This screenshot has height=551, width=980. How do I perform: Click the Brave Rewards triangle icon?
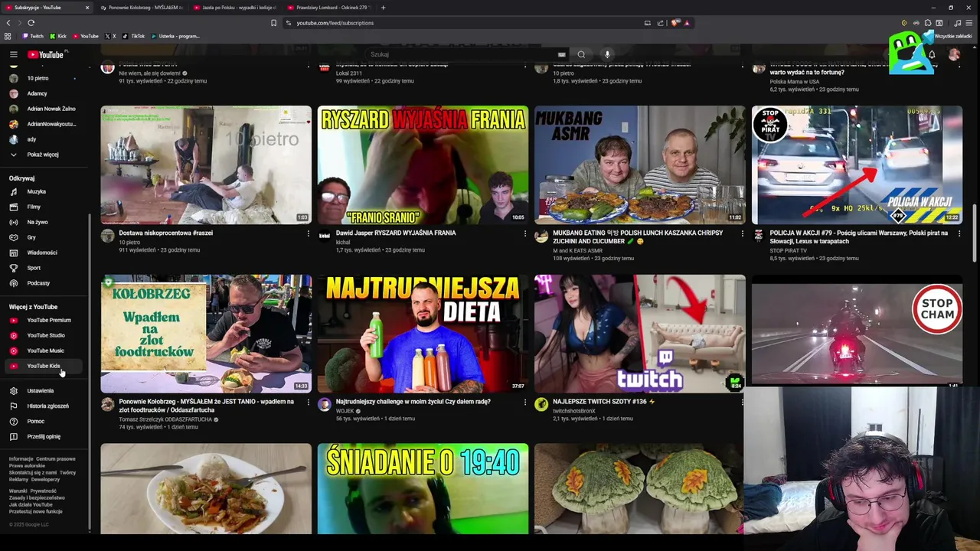687,23
